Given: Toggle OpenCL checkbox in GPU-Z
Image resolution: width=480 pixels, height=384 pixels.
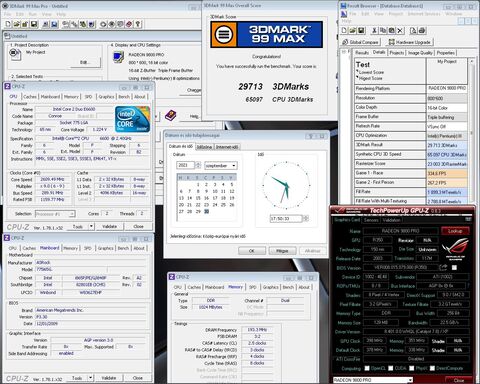Looking at the screenshot, I should [x=367, y=368].
